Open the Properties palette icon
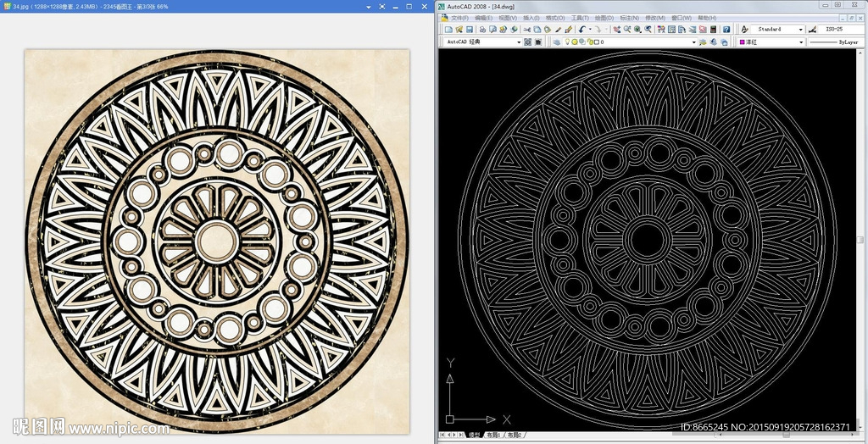 coord(661,30)
